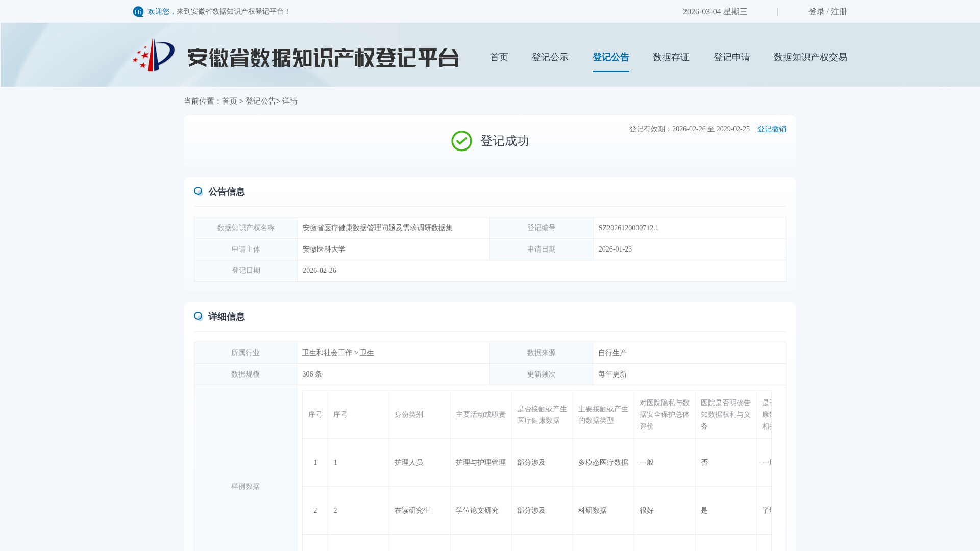Image resolution: width=980 pixels, height=551 pixels.
Task: Click the 主要接触或产生的数据类型 column header
Action: click(603, 415)
